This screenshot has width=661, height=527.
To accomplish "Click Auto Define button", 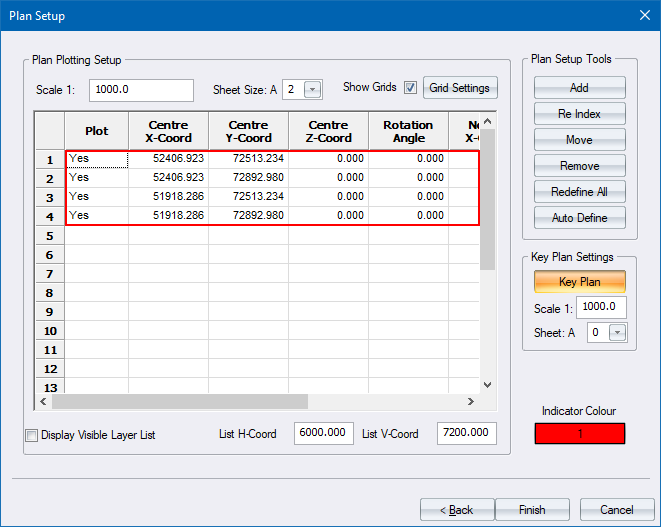I will (579, 218).
